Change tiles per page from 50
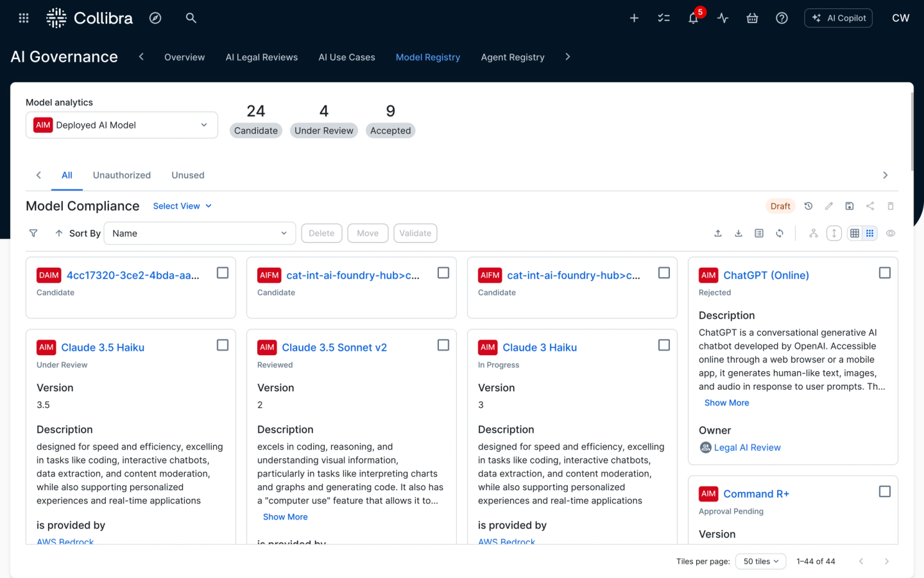Screen dimensions: 924x578 click(x=760, y=561)
